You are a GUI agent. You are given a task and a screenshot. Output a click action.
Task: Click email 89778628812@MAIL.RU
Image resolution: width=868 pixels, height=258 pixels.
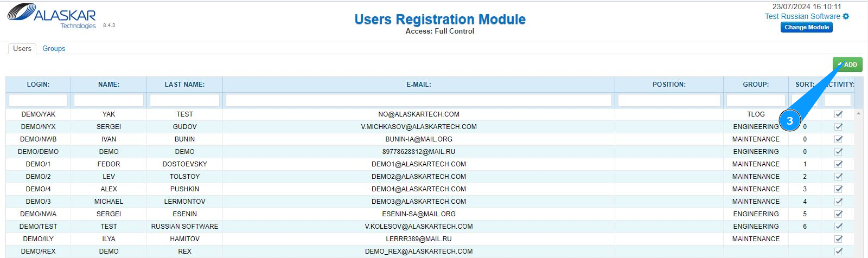(x=419, y=152)
